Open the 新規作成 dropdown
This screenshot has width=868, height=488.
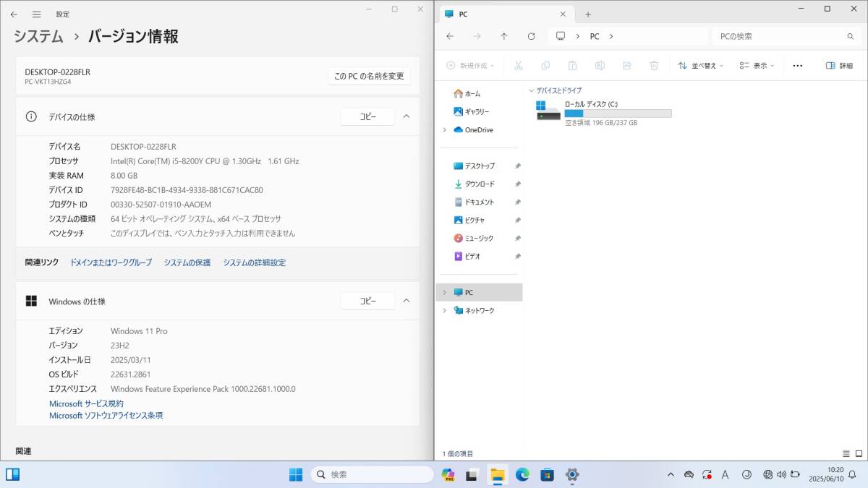470,65
